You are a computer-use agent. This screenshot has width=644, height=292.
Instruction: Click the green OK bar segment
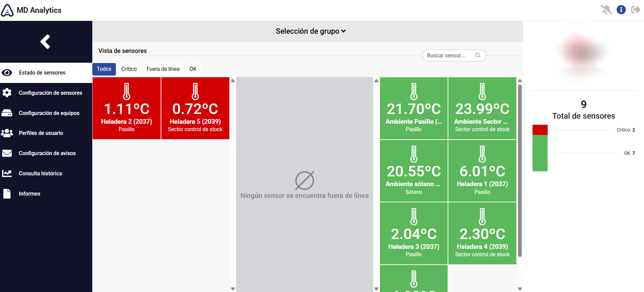540,153
